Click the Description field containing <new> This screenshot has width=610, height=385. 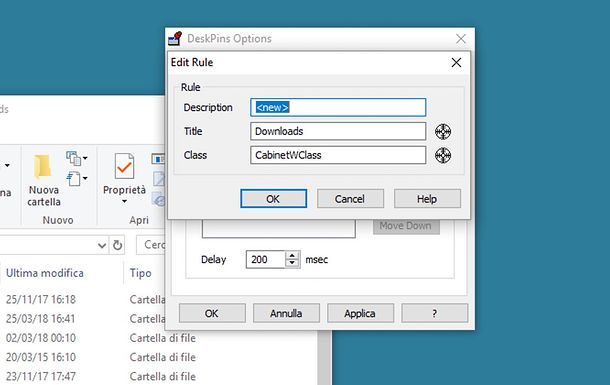click(x=338, y=107)
